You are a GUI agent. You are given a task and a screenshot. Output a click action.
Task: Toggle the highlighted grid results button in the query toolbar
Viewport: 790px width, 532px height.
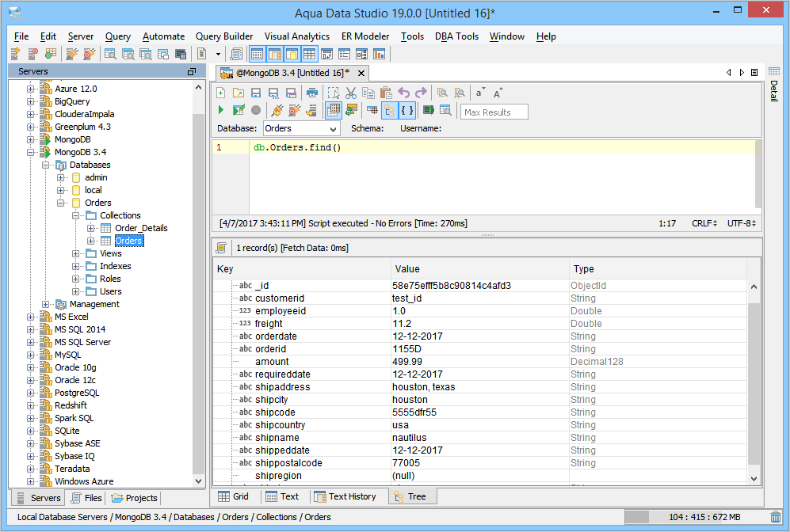pyautogui.click(x=333, y=110)
